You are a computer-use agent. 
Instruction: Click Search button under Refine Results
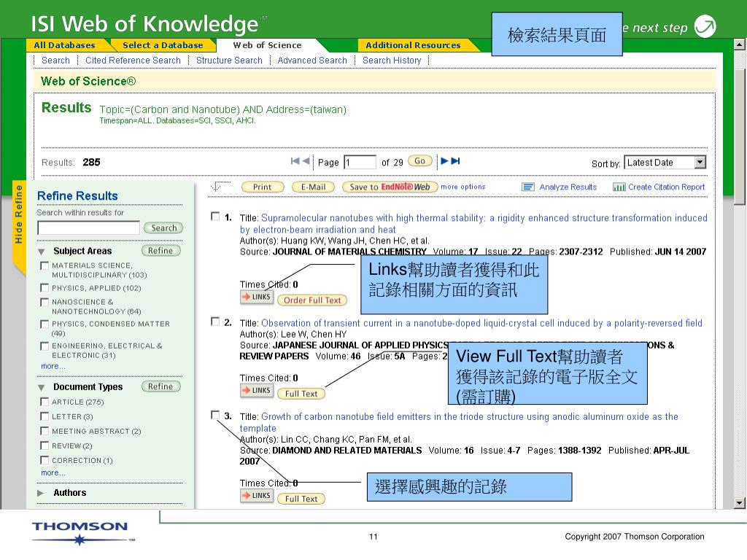click(x=163, y=228)
